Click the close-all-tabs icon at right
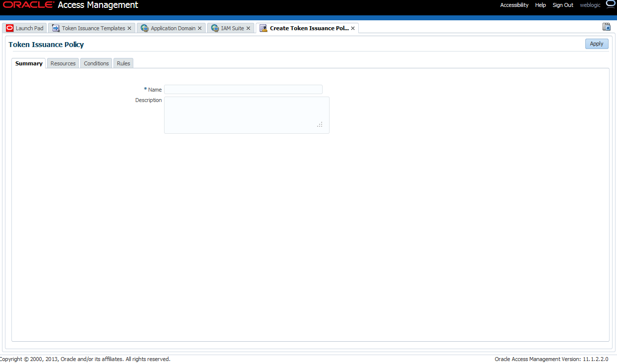Viewport: 617px width, 364px height. [x=606, y=27]
